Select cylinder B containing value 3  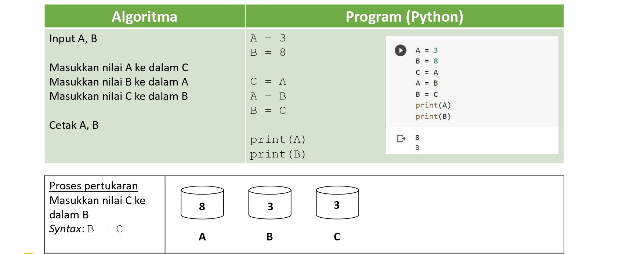click(x=270, y=203)
